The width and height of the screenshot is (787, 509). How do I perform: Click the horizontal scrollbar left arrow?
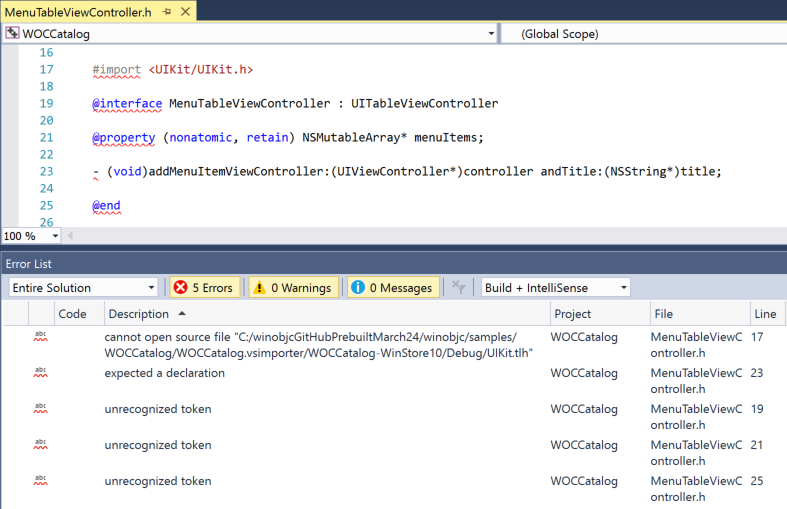71,237
